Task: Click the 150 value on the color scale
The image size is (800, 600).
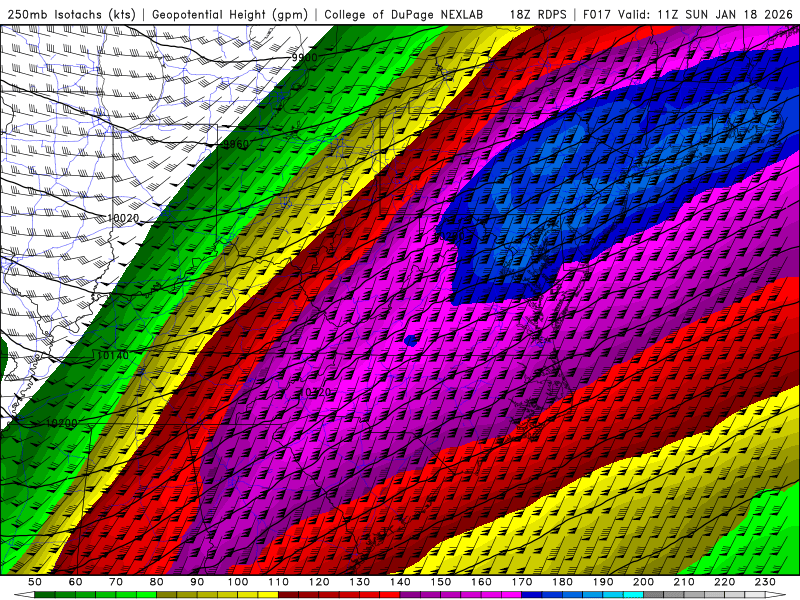Action: 441,582
